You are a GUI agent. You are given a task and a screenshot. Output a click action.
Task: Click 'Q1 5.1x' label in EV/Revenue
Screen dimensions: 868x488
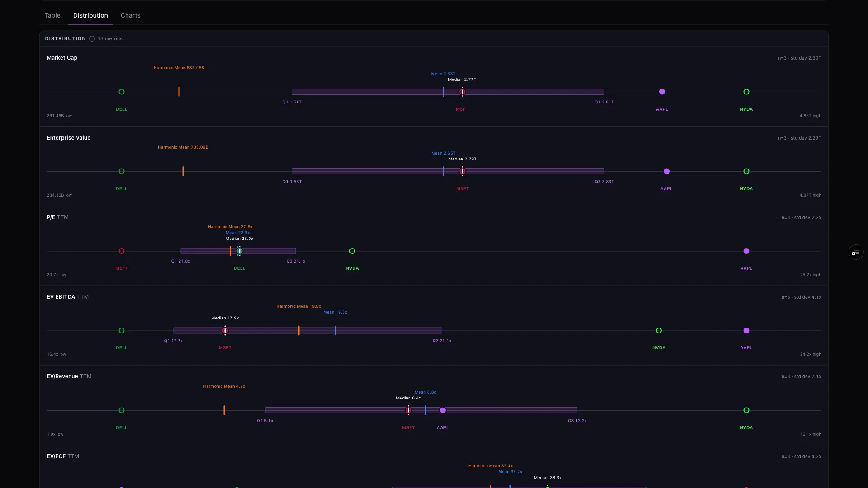point(265,421)
